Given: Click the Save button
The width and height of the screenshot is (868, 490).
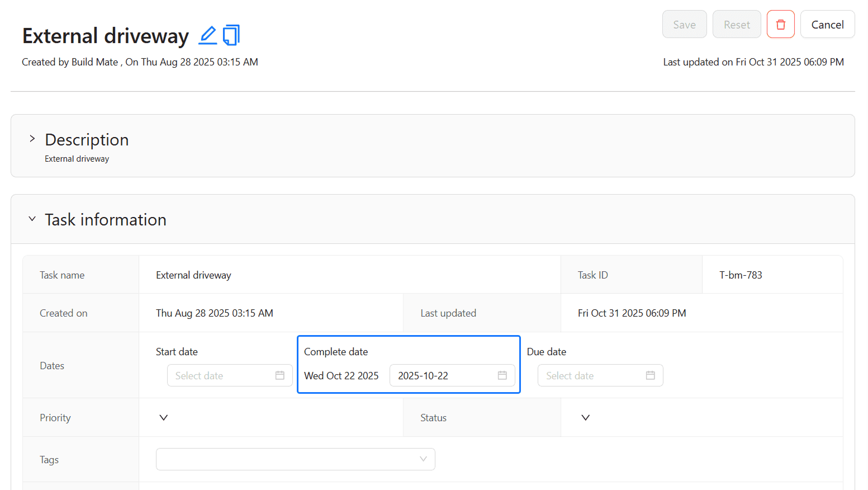Looking at the screenshot, I should [684, 25].
